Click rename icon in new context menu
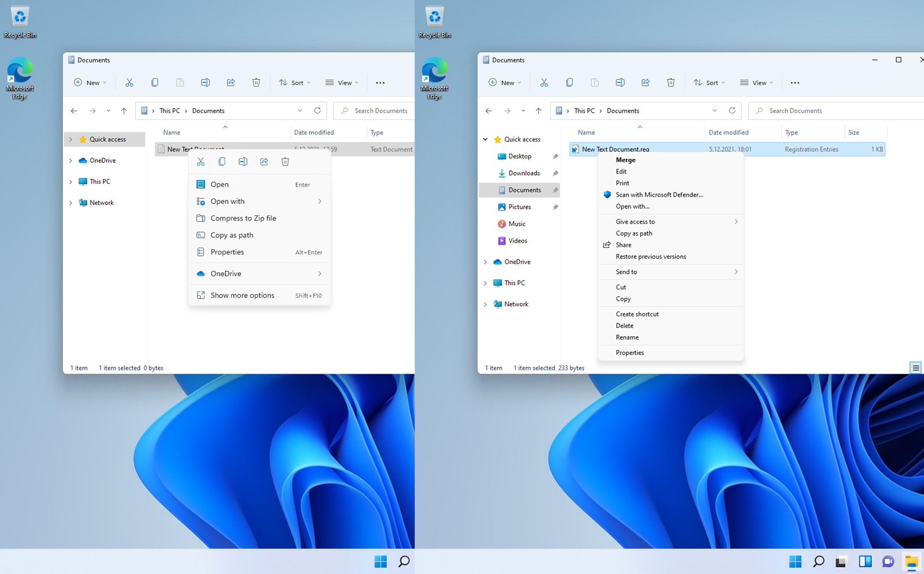Screen dimensions: 924x574 [243, 162]
